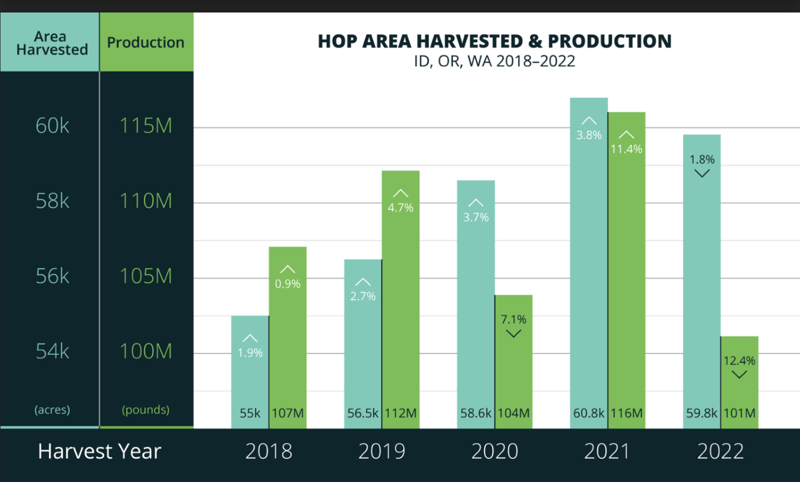This screenshot has width=800, height=482.
Task: Select the 2020 label on the year axis
Action: [x=494, y=451]
